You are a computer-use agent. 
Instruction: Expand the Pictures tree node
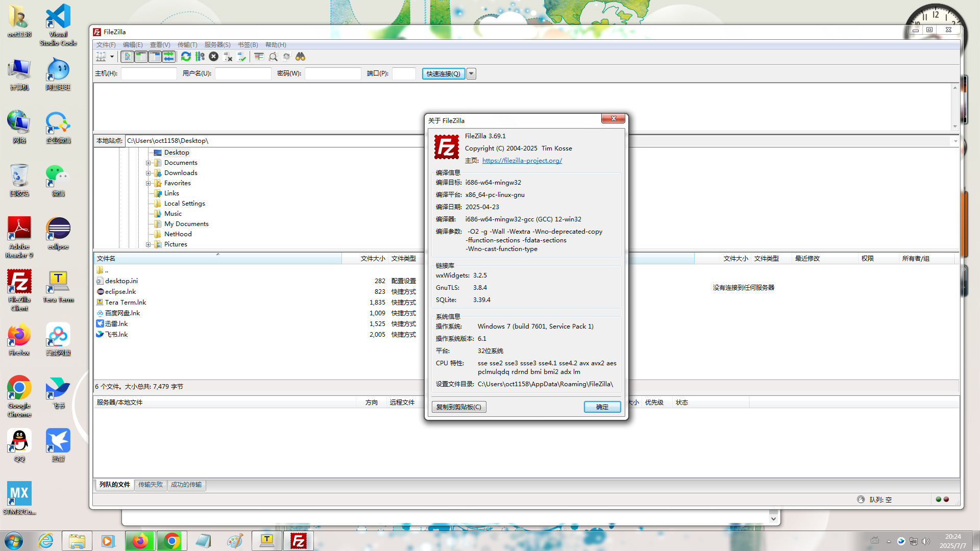(x=149, y=244)
